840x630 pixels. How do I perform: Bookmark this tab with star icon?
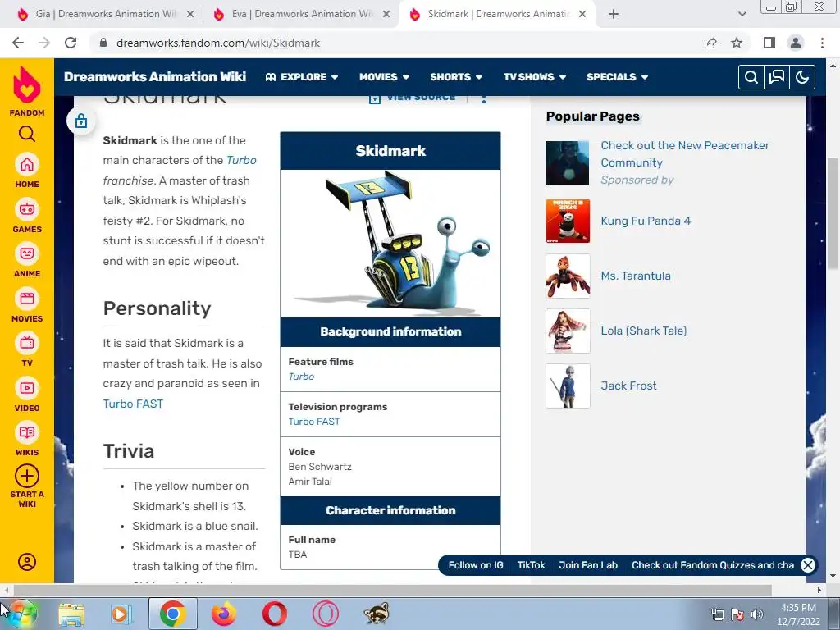click(737, 43)
